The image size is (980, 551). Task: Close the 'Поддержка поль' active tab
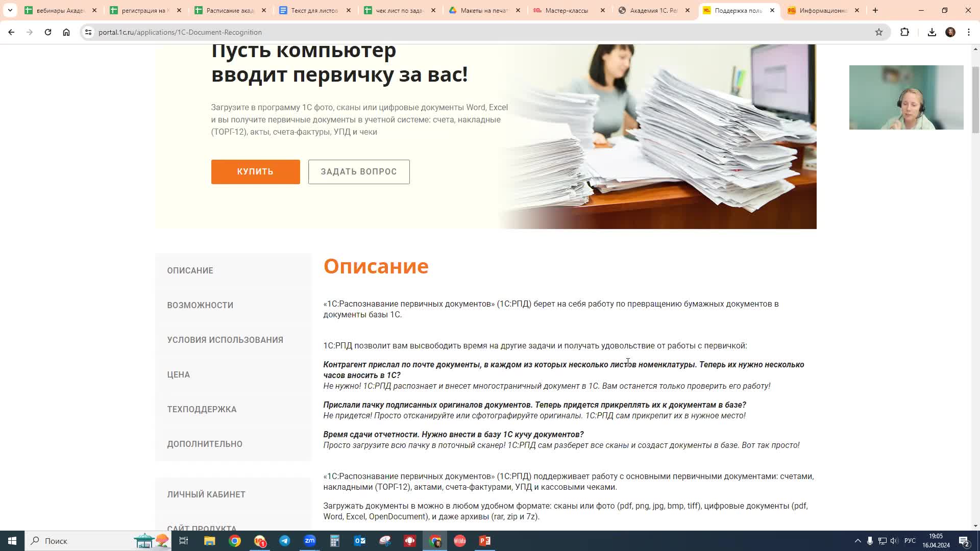772,10
